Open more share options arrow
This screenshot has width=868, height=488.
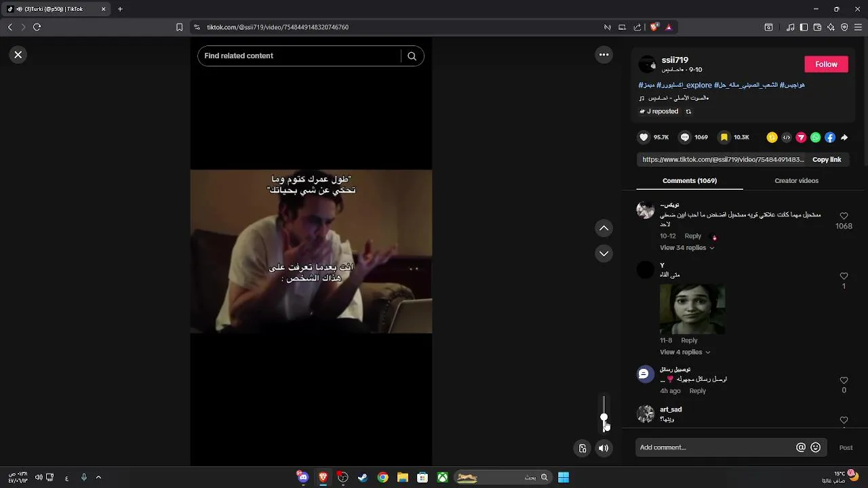coord(844,138)
